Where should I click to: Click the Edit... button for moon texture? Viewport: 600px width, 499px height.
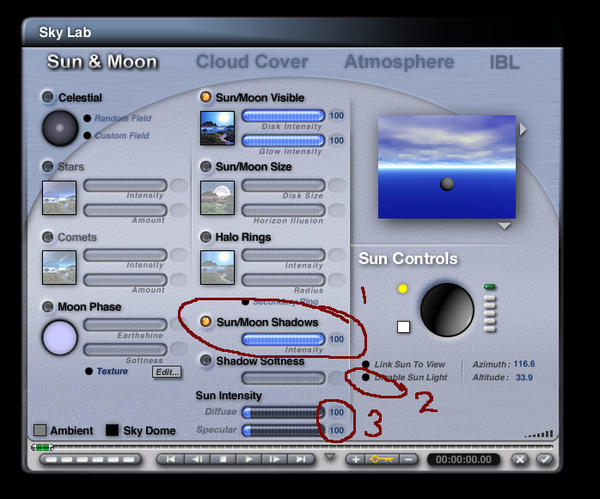point(167,372)
